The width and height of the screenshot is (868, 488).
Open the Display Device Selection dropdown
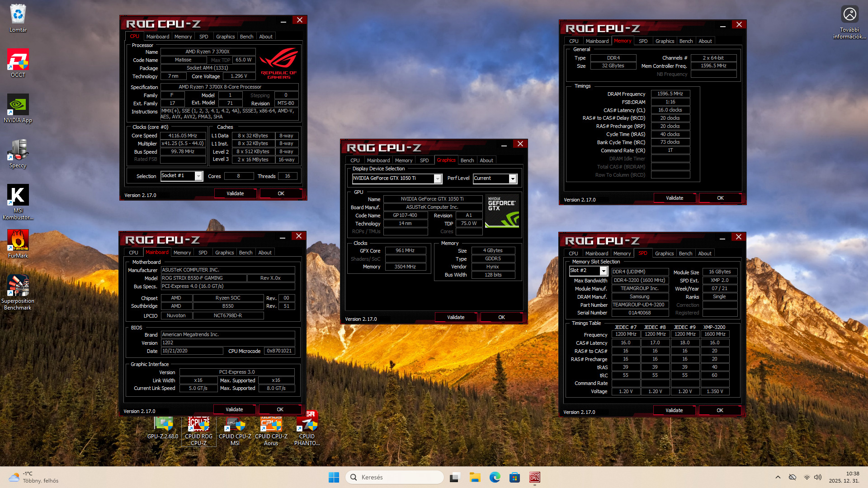[437, 179]
